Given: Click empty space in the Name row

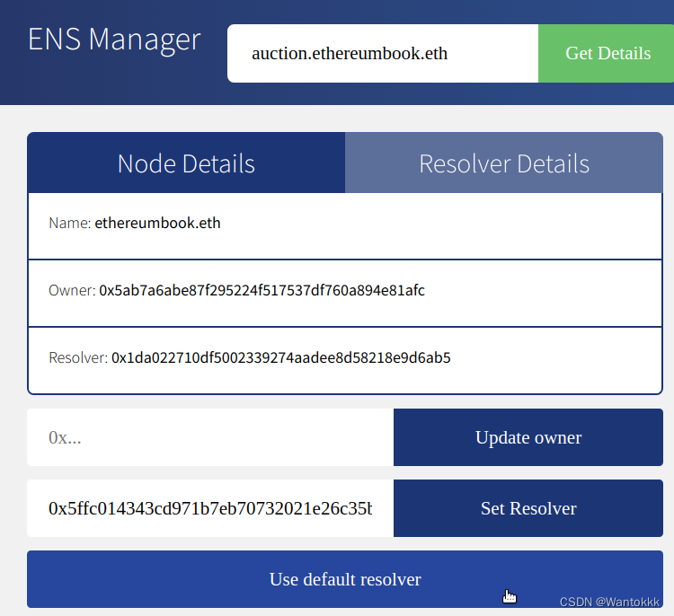Looking at the screenshot, I should (449, 223).
